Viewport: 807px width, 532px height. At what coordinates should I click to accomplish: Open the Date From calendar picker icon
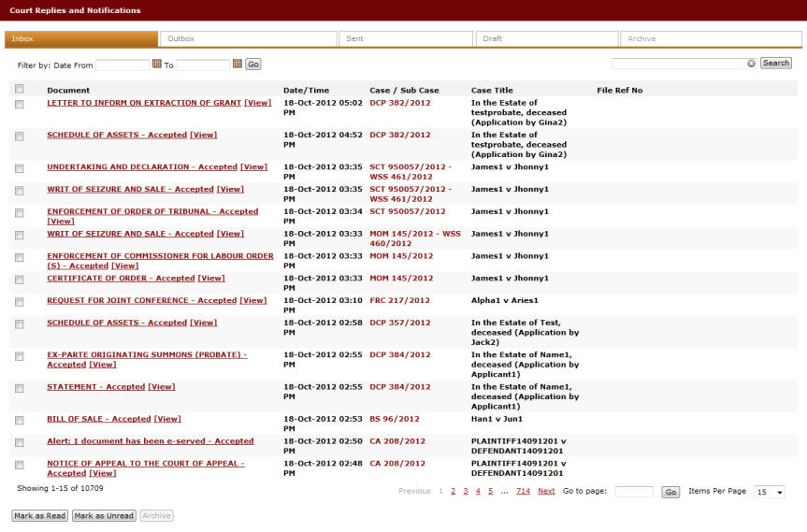156,65
